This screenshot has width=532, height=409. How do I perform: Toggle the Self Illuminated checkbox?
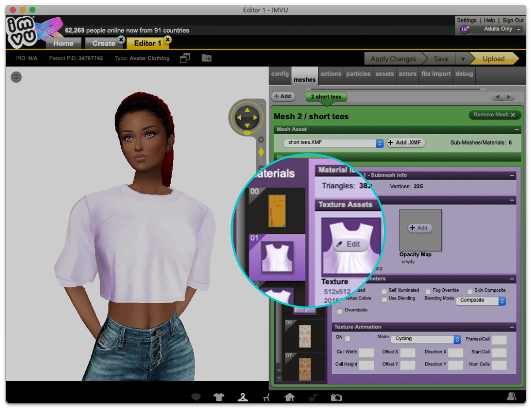384,291
